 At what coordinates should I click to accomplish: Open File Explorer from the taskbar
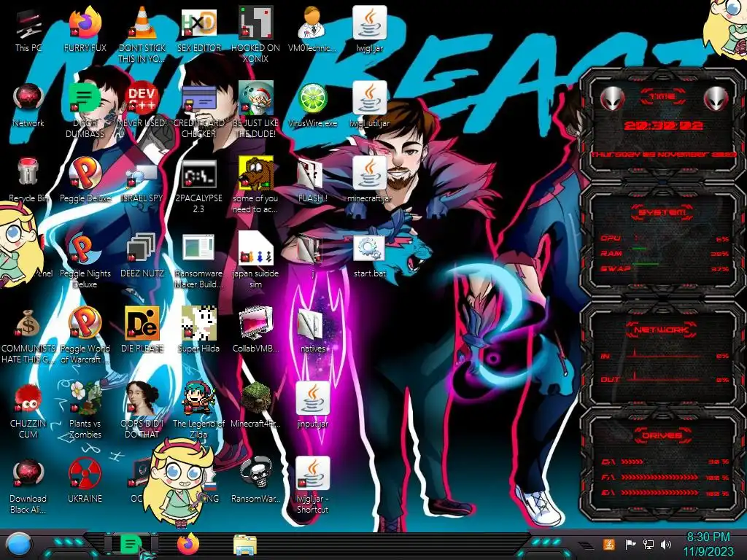click(245, 545)
